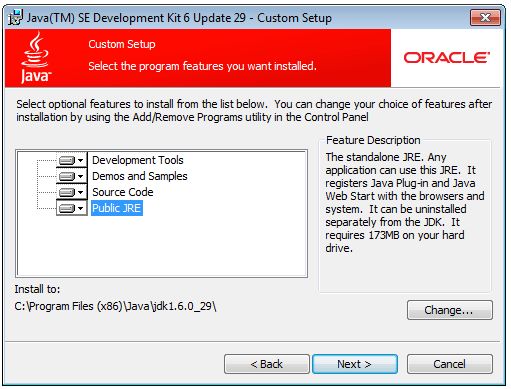This screenshot has height=389, width=511.
Task: Select the Development Tools tree item
Action: pyautogui.click(x=138, y=160)
